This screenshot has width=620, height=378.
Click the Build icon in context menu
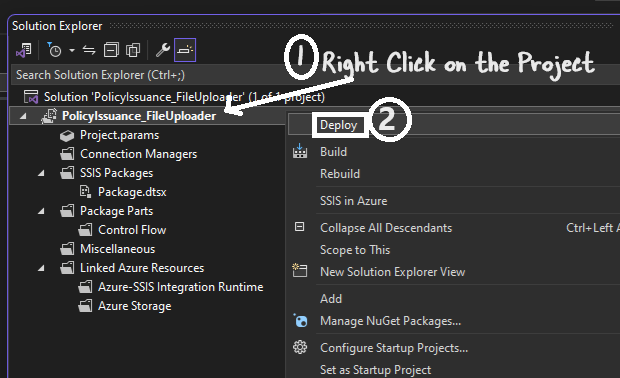(300, 151)
